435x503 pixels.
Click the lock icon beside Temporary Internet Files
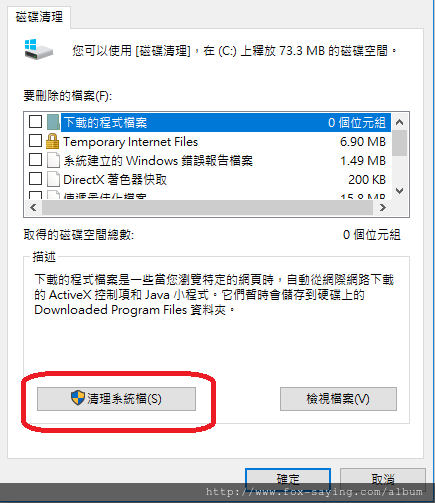coord(52,141)
